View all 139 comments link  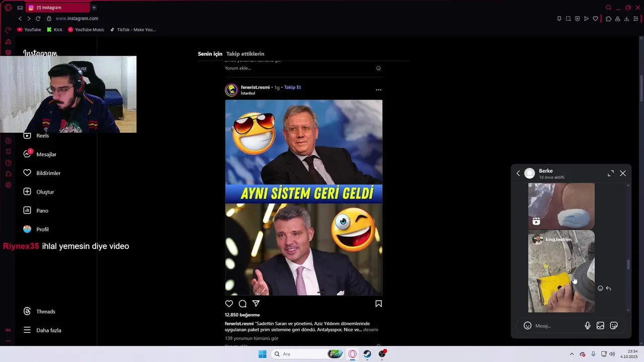252,338
